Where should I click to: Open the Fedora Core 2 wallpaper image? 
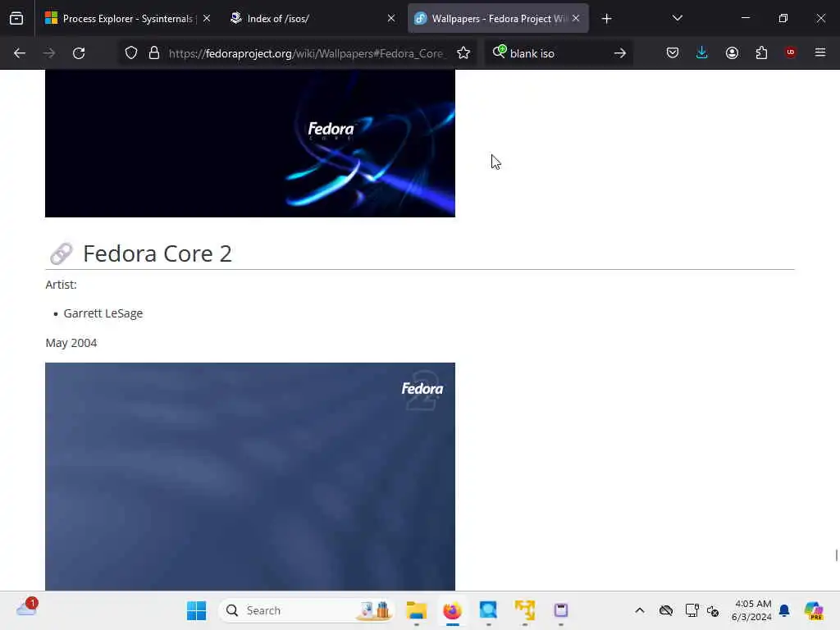click(250, 477)
